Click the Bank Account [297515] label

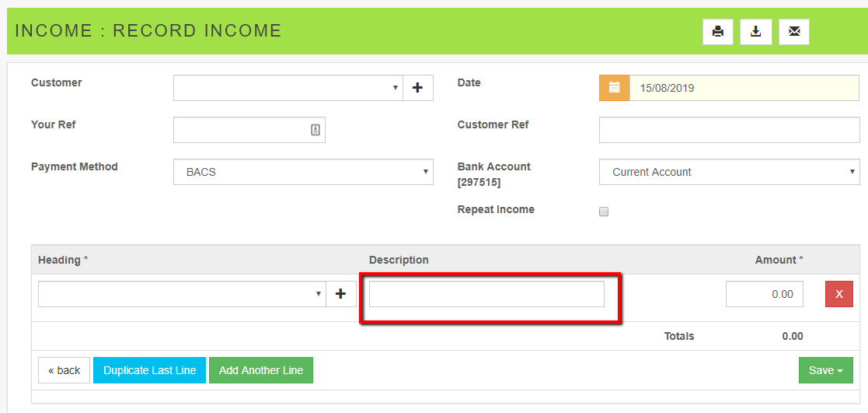pos(493,174)
